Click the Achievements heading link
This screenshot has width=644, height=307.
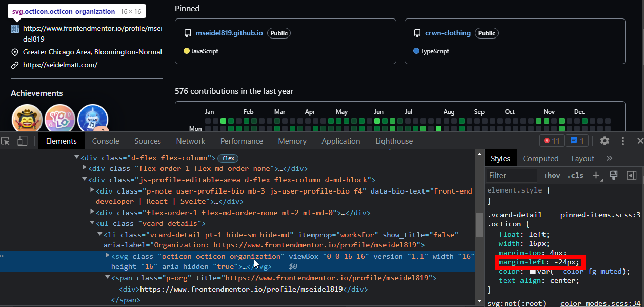(x=37, y=93)
